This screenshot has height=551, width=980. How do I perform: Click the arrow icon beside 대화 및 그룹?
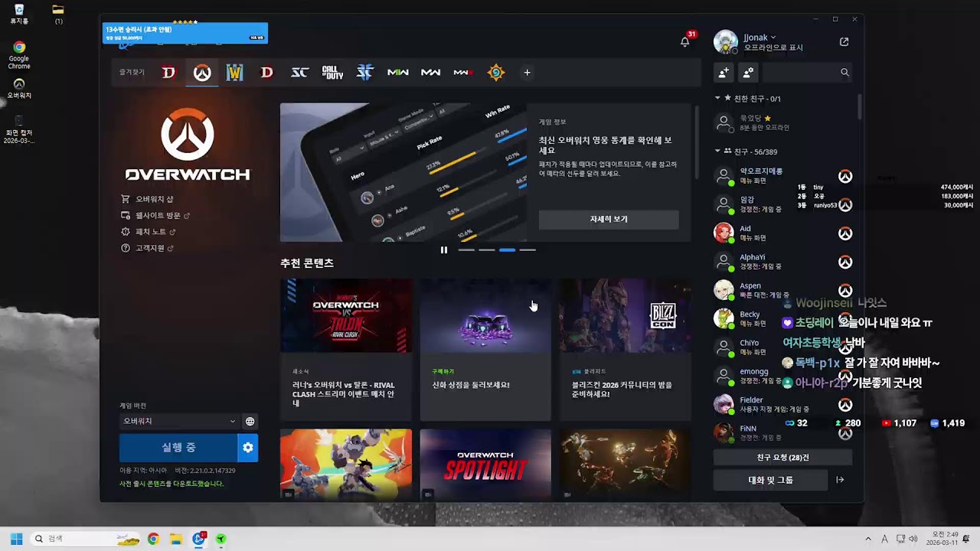point(840,480)
